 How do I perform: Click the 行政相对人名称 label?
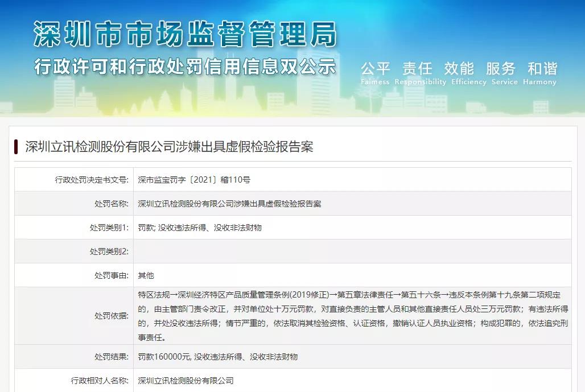[100, 381]
